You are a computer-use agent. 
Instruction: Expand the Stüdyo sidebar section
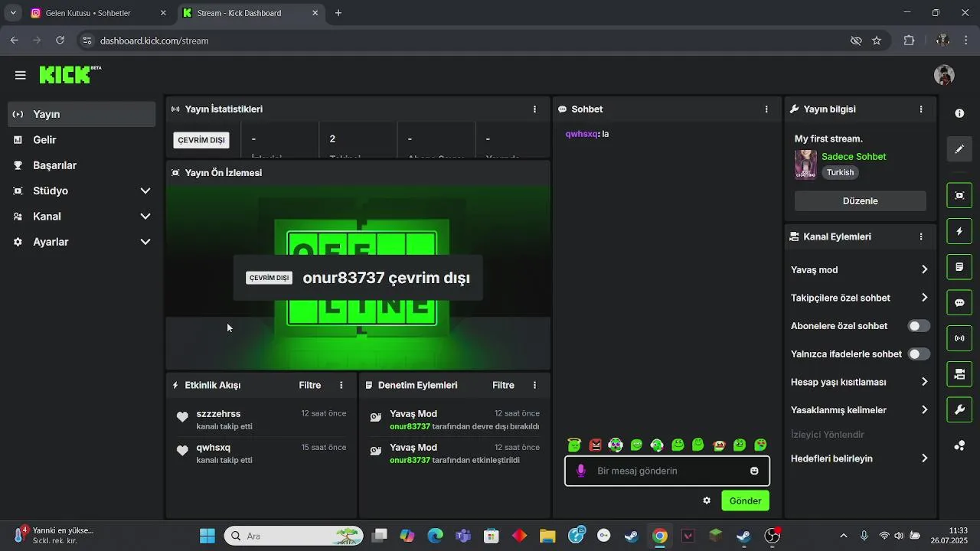pos(145,191)
